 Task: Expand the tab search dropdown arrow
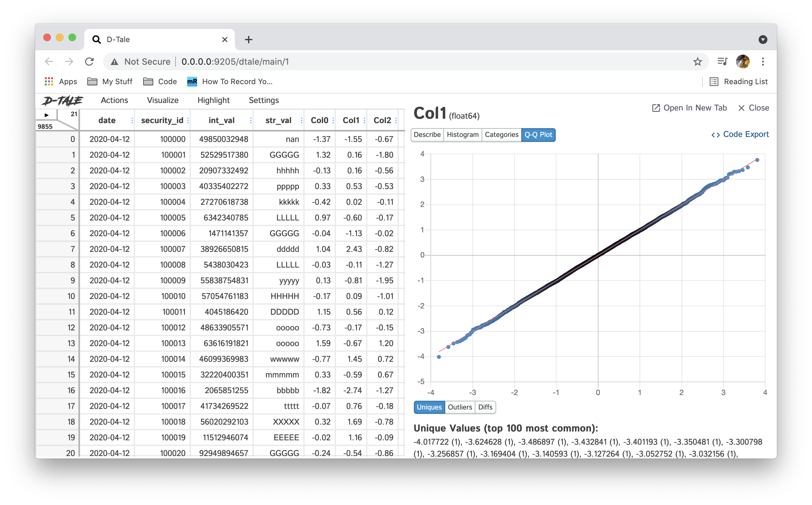click(x=763, y=40)
